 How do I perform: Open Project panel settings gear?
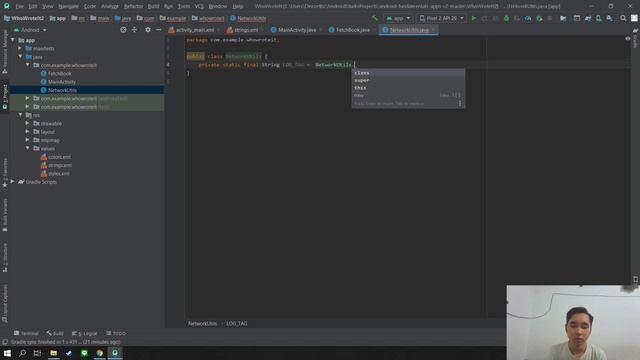148,30
